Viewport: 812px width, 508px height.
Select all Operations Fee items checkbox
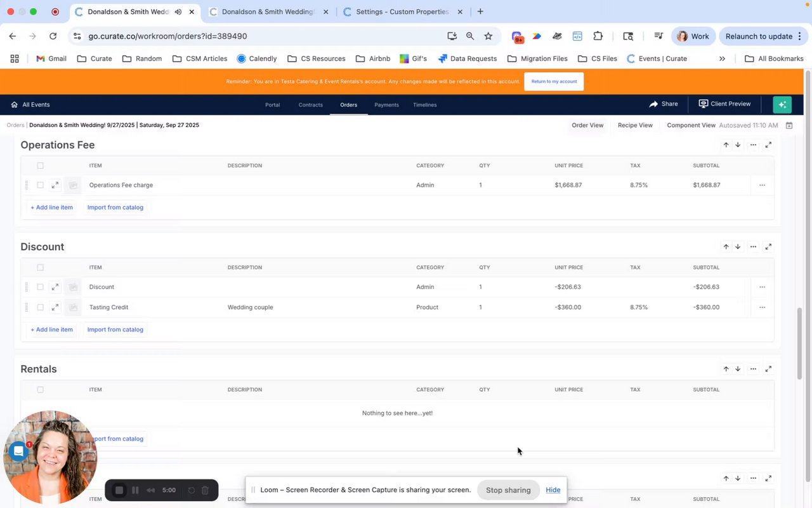[40, 166]
